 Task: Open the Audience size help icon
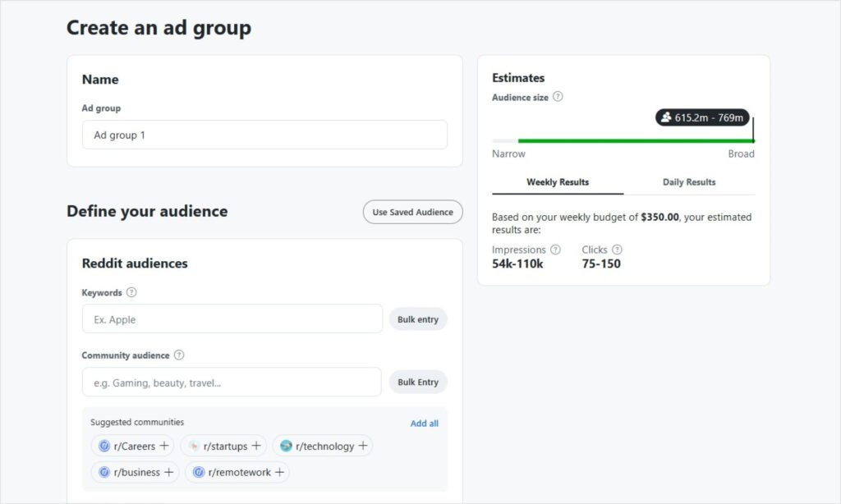pyautogui.click(x=558, y=97)
